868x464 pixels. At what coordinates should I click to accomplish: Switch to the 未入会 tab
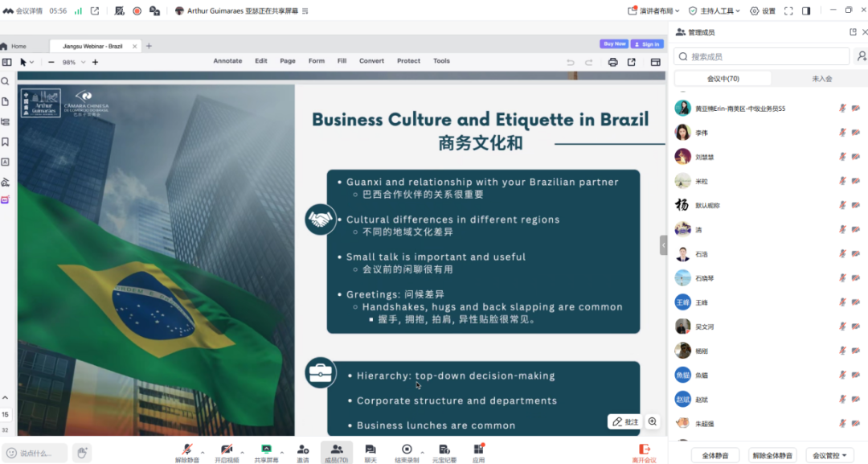coord(821,79)
